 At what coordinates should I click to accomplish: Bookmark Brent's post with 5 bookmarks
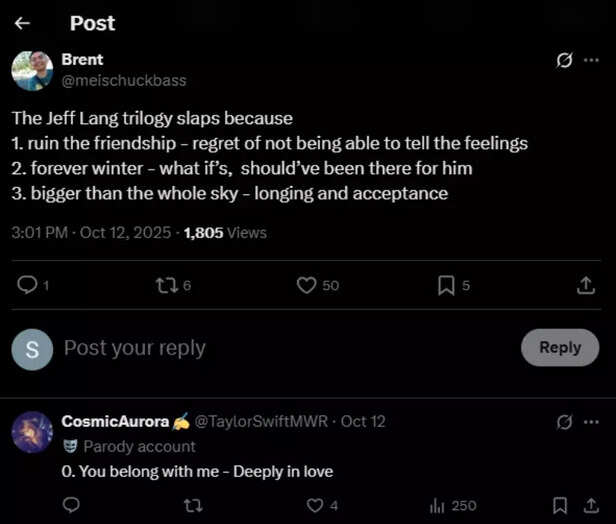point(446,285)
